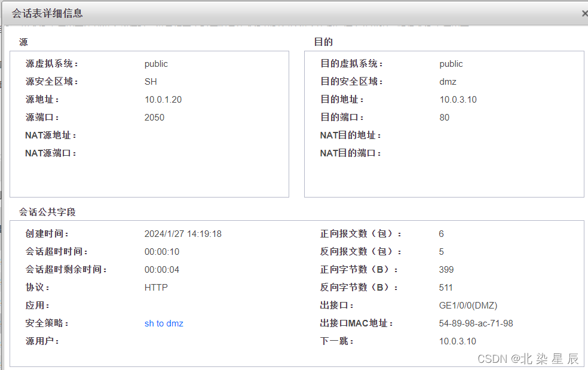Viewport: 588px width, 370px height.
Task: Select the 协议 value HTTP
Action: click(x=155, y=287)
